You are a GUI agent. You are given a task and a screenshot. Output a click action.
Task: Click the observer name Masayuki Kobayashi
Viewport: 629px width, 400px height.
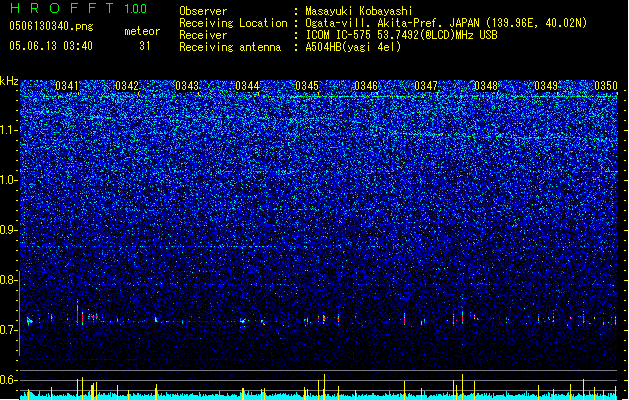(359, 11)
